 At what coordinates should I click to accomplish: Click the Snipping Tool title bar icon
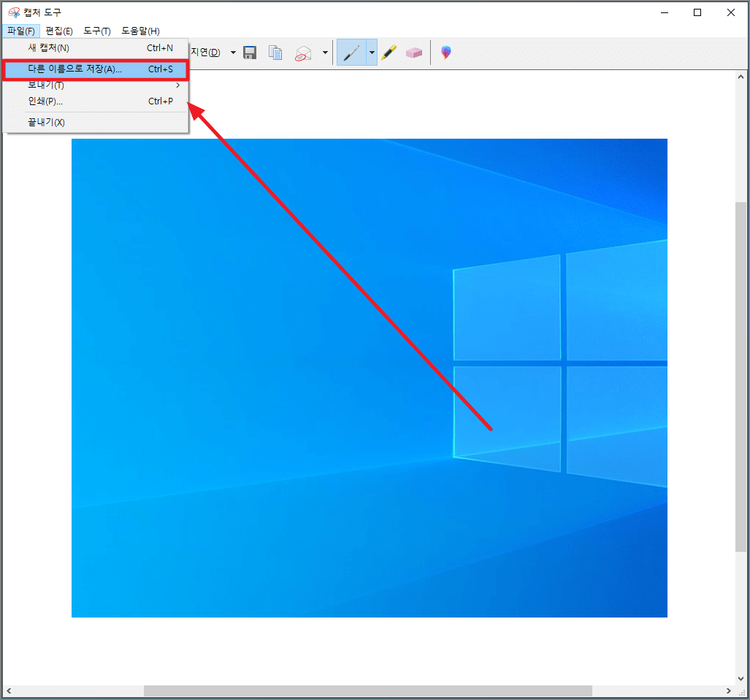(x=15, y=12)
